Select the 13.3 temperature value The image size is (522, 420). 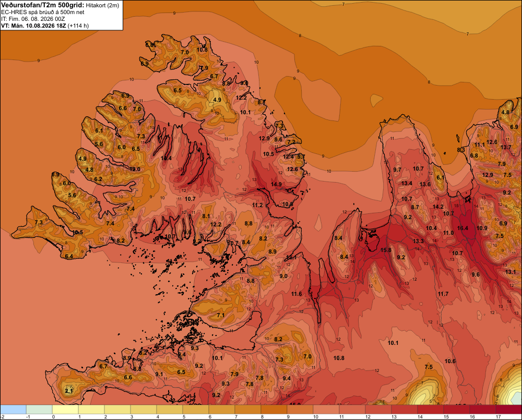(x=418, y=241)
